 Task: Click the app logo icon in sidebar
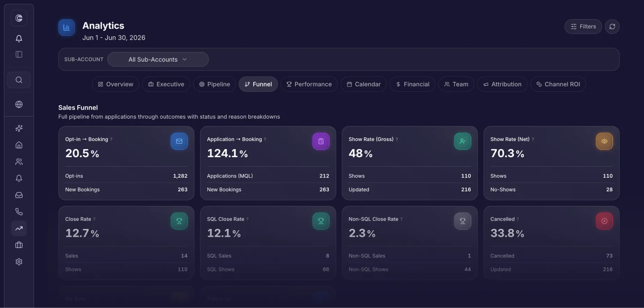19,18
